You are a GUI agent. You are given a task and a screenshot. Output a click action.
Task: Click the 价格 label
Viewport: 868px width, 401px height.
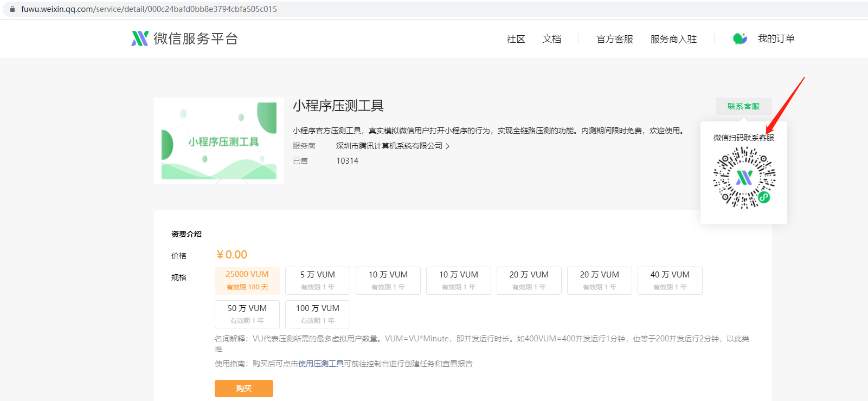179,256
